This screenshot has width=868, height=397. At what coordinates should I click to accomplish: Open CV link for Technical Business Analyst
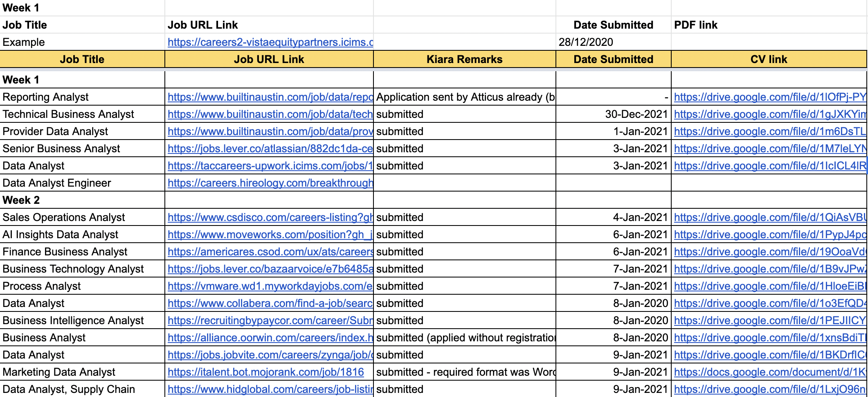770,114
